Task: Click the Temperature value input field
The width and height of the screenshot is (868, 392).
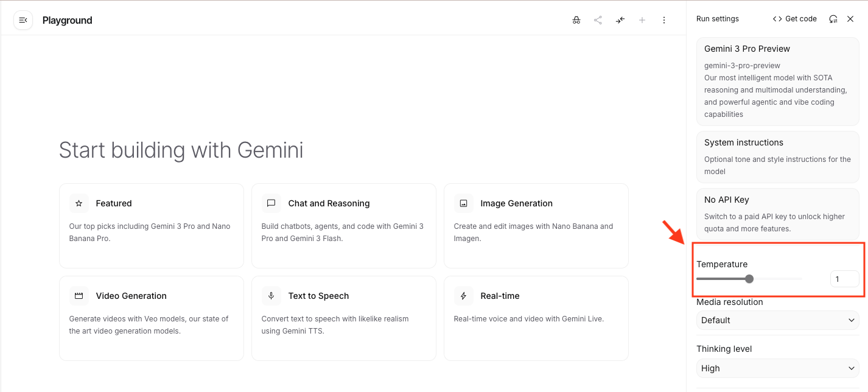Action: coord(844,279)
